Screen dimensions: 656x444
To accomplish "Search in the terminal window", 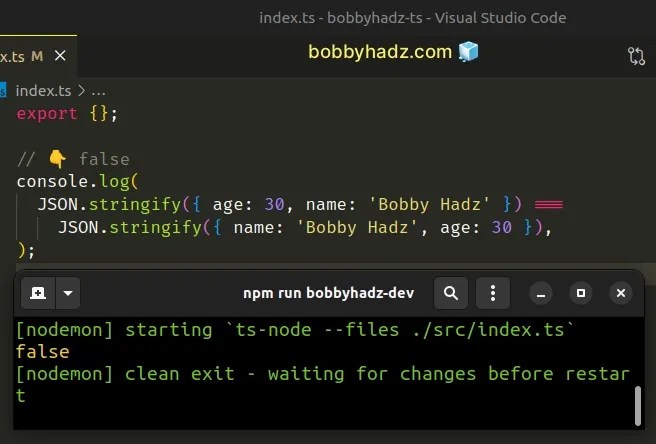I will click(451, 293).
